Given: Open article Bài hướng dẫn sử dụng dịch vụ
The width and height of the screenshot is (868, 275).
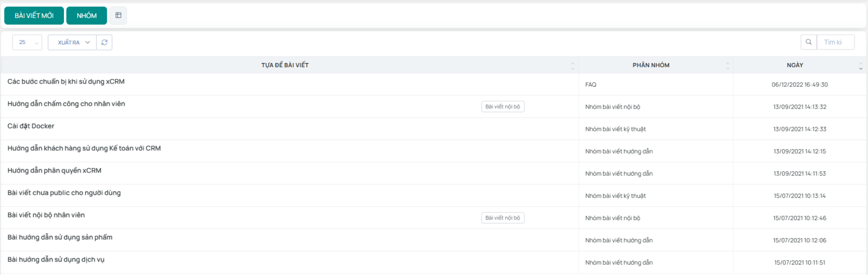Looking at the screenshot, I should click(x=56, y=260).
